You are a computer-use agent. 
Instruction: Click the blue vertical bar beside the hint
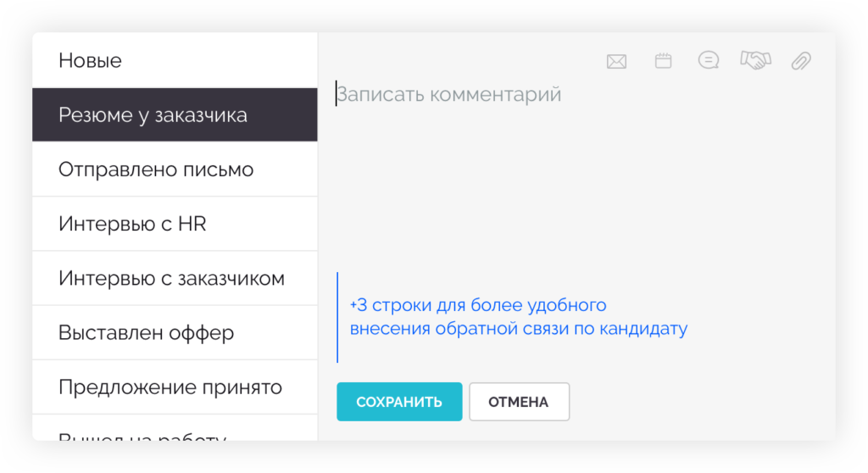click(337, 317)
